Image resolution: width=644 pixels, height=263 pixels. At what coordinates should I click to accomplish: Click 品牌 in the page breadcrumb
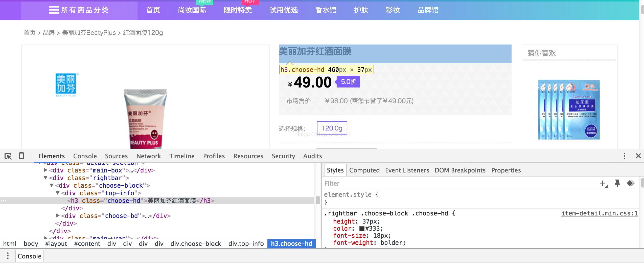tap(49, 33)
